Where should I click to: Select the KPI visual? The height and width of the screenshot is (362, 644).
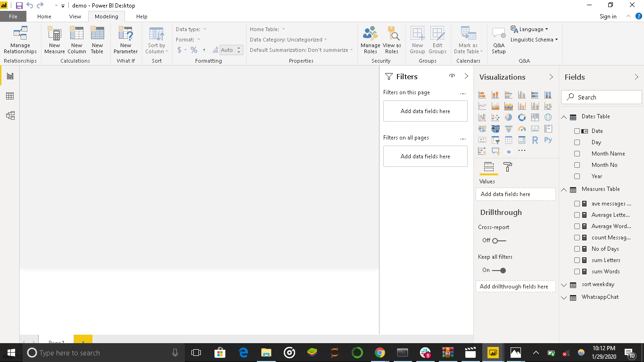coord(482,140)
